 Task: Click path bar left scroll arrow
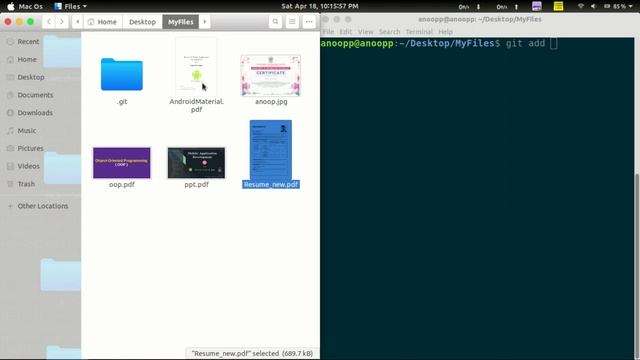click(x=78, y=22)
